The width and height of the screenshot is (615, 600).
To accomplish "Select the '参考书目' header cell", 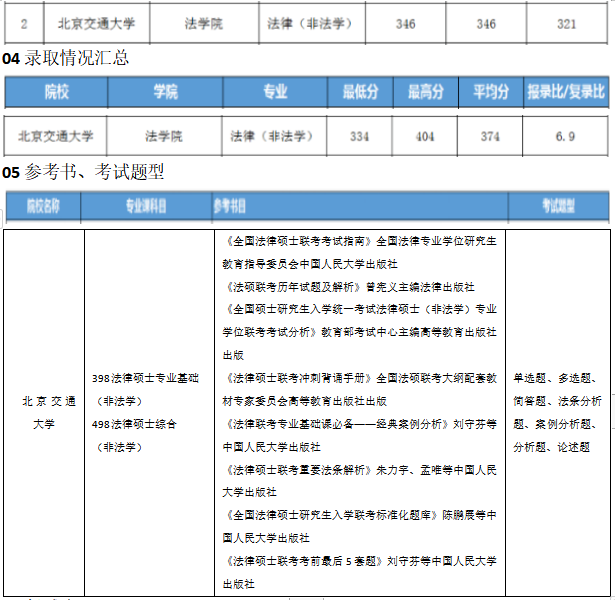I will click(360, 206).
